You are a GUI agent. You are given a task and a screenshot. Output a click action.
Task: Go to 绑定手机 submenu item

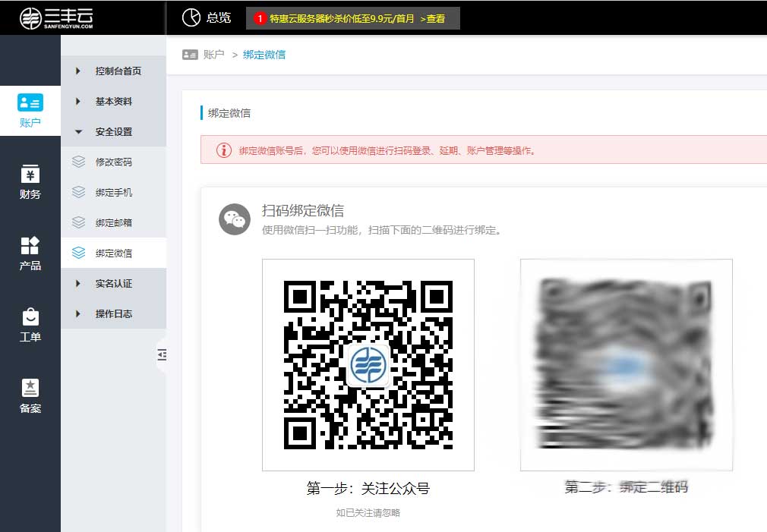click(x=113, y=192)
